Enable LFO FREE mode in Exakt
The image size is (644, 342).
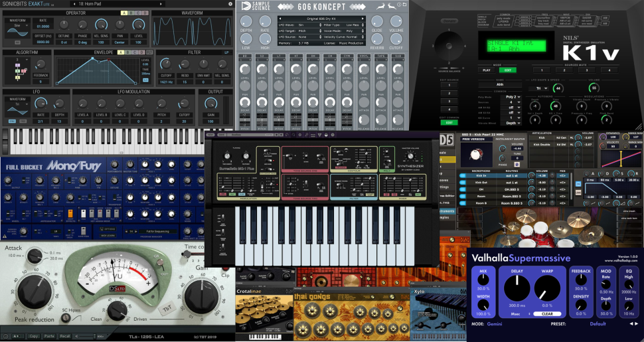(23, 122)
